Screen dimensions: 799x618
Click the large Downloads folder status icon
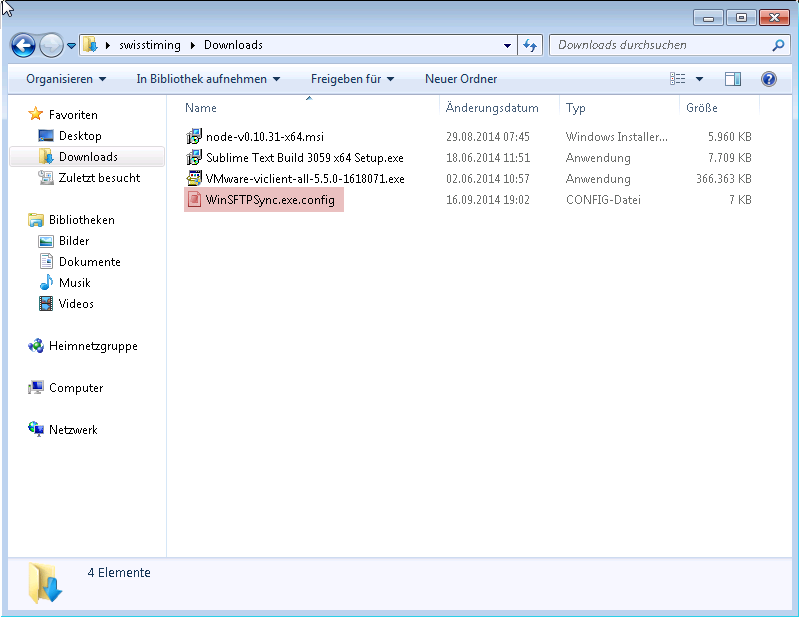(45, 583)
